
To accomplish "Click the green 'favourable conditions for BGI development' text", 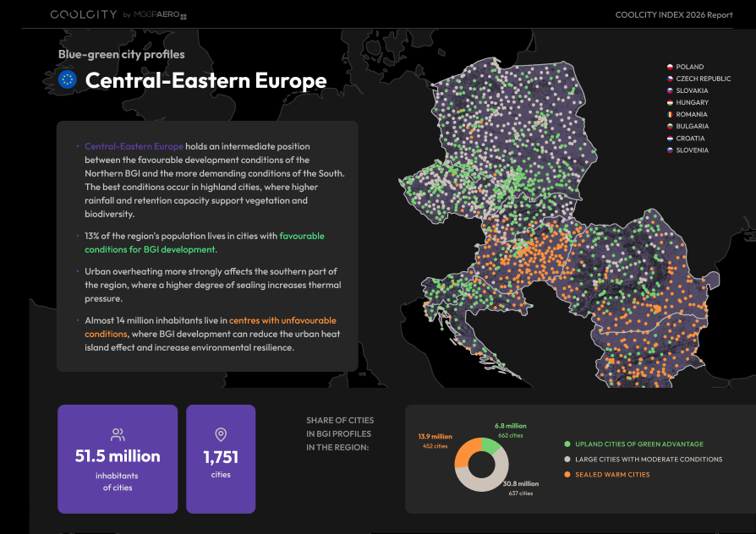I will (205, 242).
